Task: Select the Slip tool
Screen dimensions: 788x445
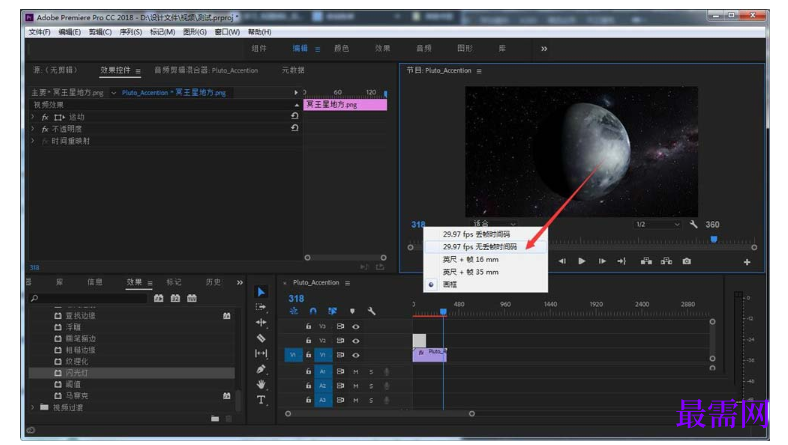Action: coord(261,353)
